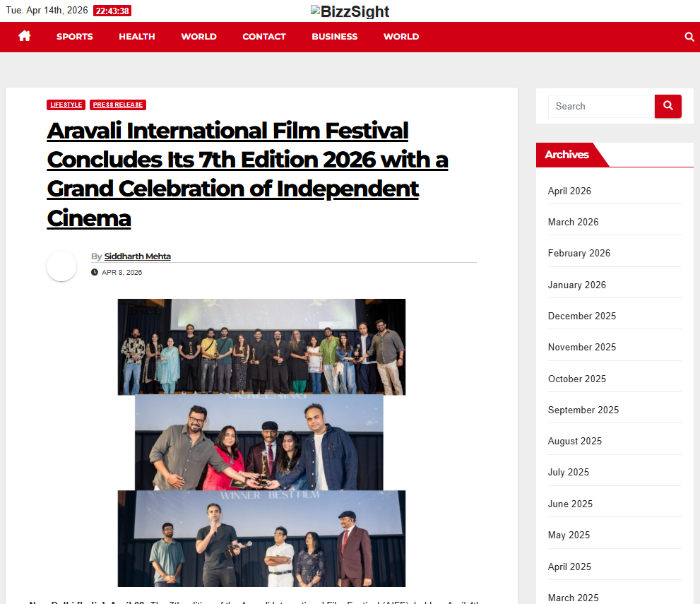Viewport: 700px width, 604px height.
Task: Click the BizzSight logo at the top
Action: 350,12
